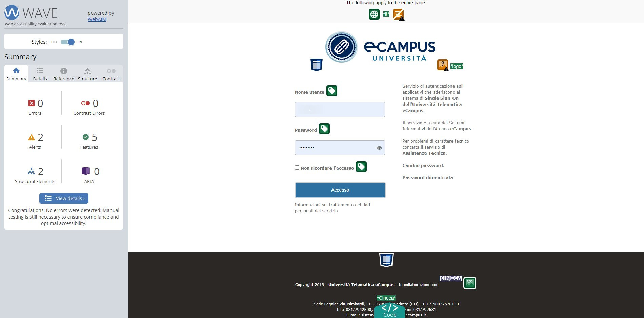Click the label icon beside Nome utente
644x318 pixels.
(x=331, y=91)
